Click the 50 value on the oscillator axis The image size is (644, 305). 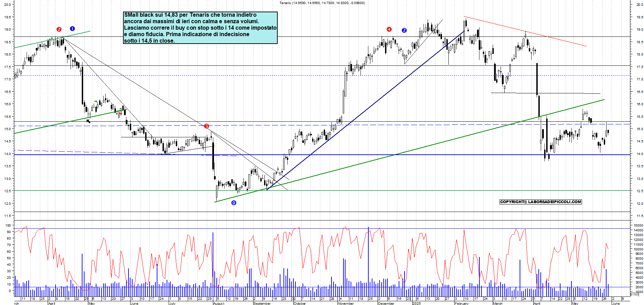click(x=9, y=258)
